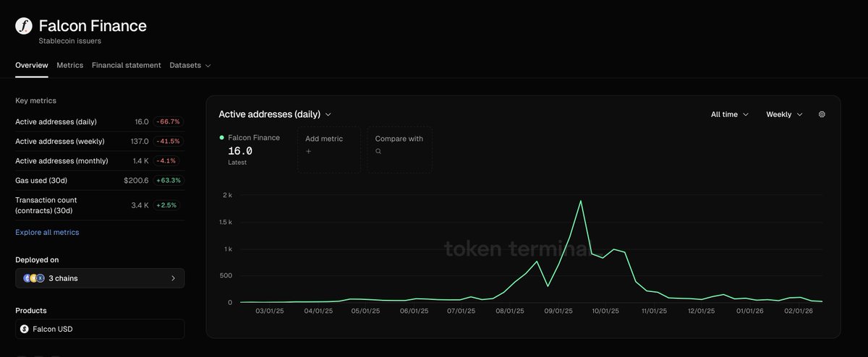Click the Products heading
This screenshot has height=357, width=868.
point(31,311)
